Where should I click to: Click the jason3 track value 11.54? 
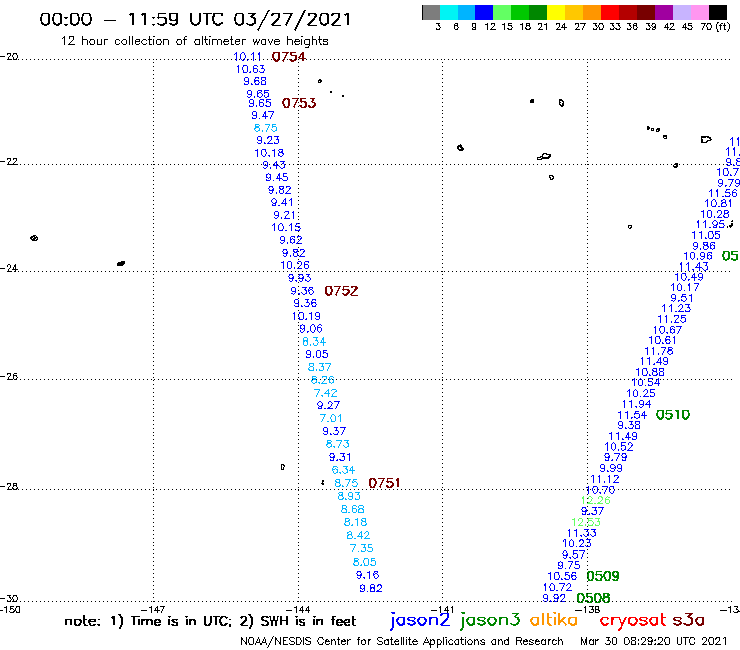click(x=632, y=415)
